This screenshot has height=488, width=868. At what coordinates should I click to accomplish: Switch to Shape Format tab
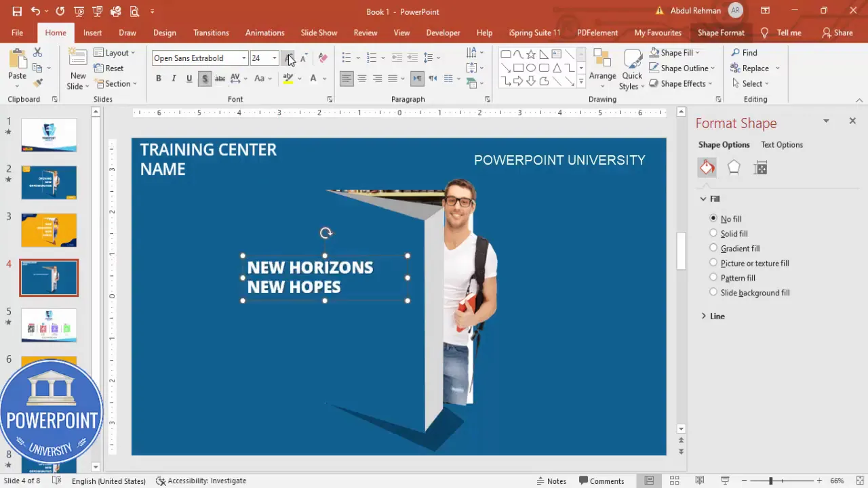coord(721,33)
